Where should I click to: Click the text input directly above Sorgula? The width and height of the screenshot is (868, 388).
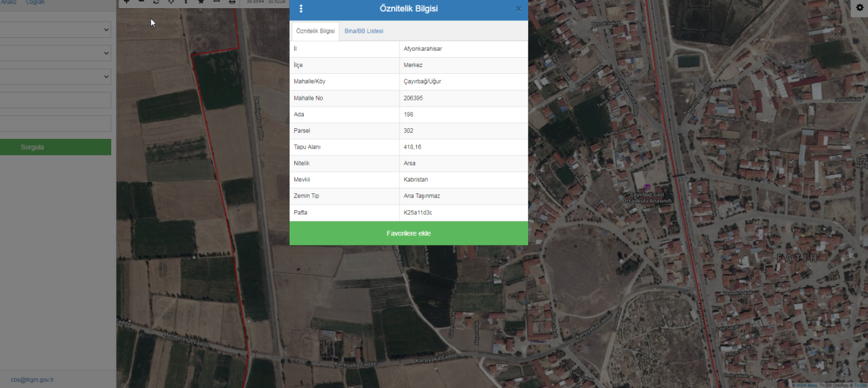[55, 123]
